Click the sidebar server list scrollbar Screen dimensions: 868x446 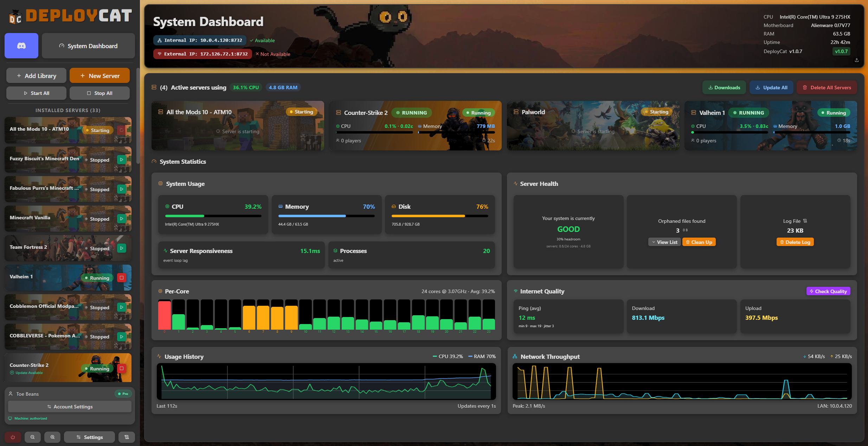point(138,116)
